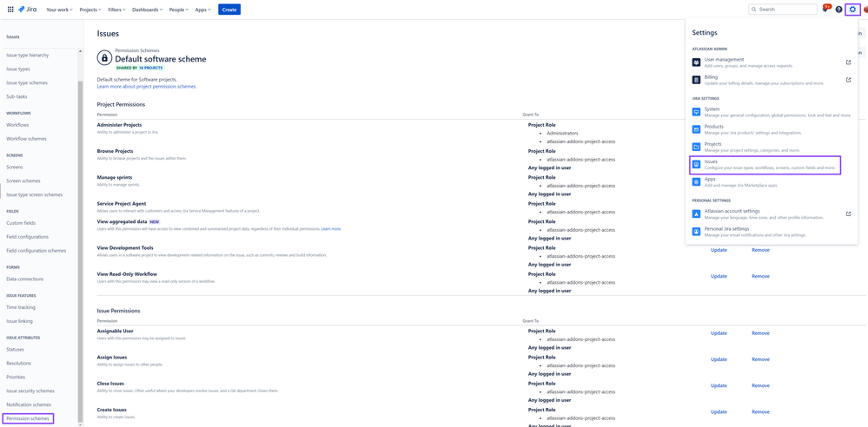
Task: Open the help question mark icon
Action: click(x=838, y=10)
